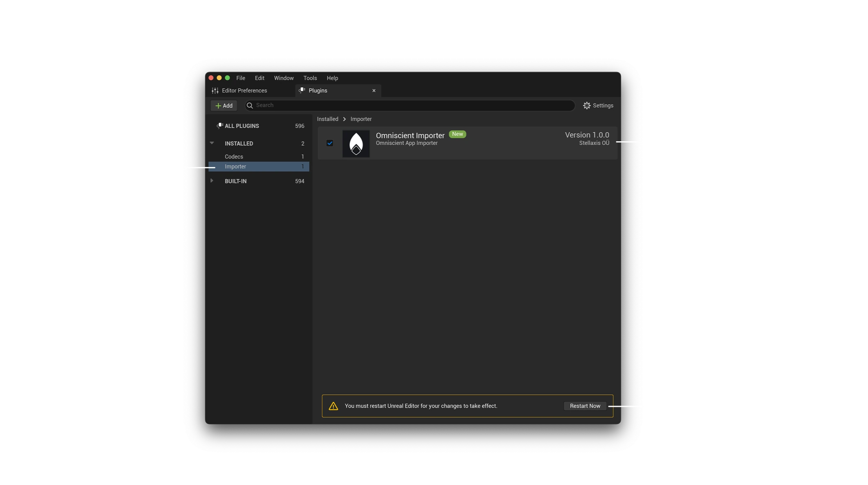
Task: Click the Installed breadcrumb link
Action: tap(328, 119)
